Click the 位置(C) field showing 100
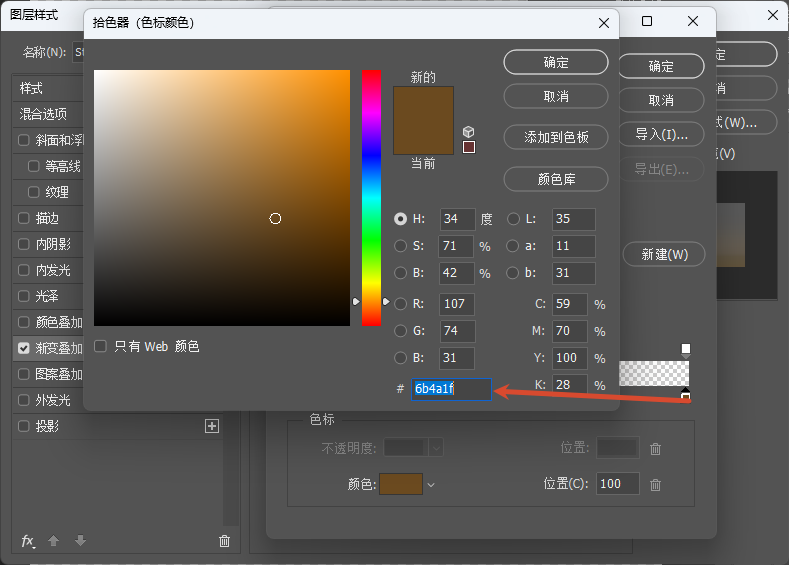Screen dimensions: 789x565 coord(617,484)
